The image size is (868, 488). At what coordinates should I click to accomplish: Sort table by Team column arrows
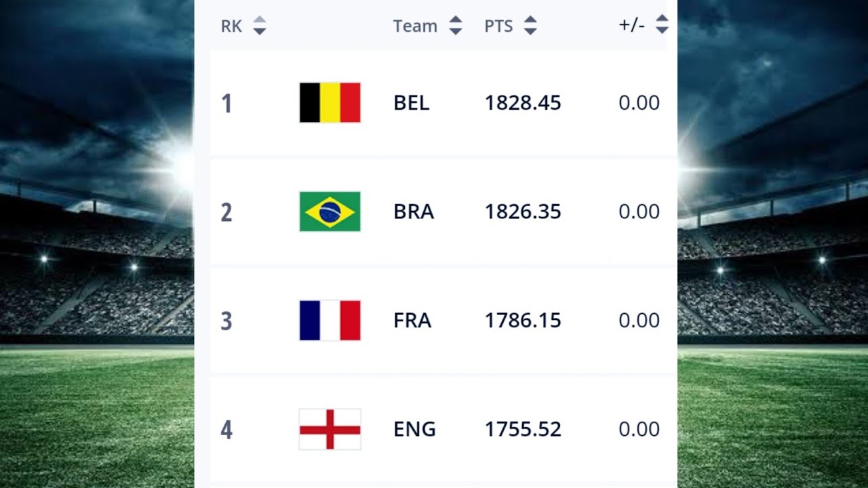tap(456, 26)
